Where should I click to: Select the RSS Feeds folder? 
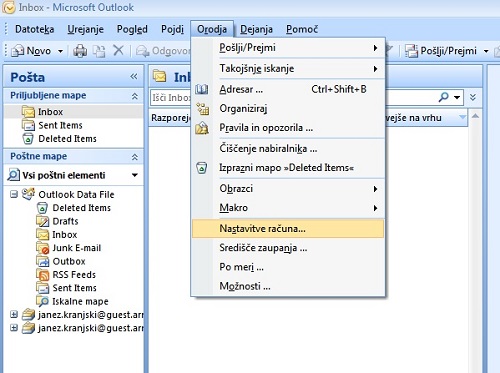[74, 275]
